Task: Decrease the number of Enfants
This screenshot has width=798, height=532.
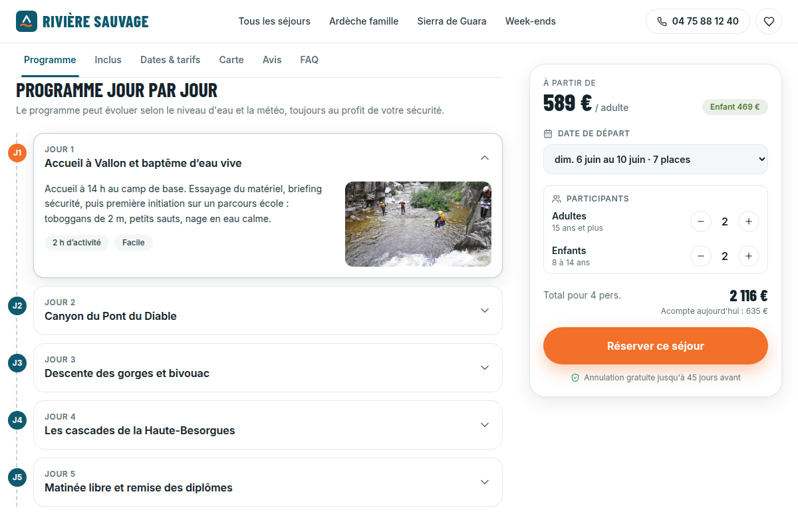Action: coord(701,256)
